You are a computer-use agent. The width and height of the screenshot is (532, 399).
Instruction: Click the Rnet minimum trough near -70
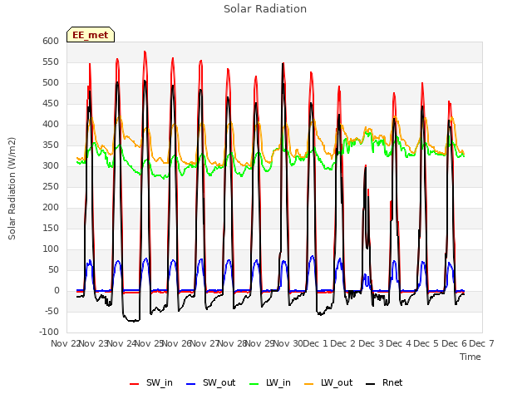(x=132, y=320)
